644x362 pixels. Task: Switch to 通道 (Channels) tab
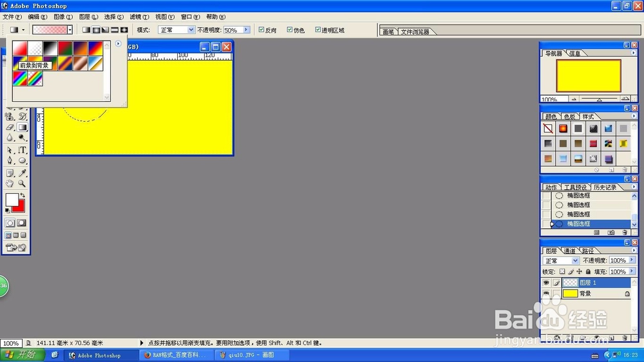point(570,251)
